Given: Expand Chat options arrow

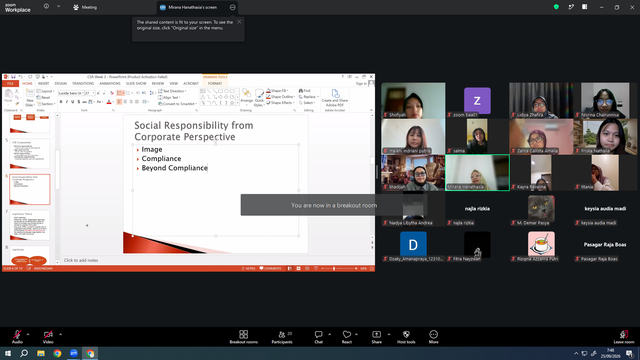Looking at the screenshot, I should pyautogui.click(x=329, y=334).
